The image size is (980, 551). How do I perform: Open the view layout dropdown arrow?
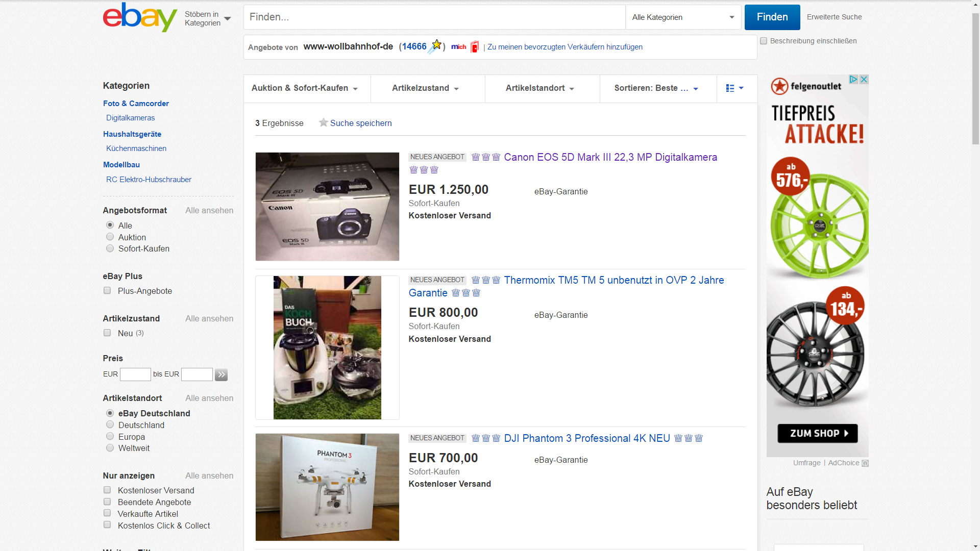741,88
